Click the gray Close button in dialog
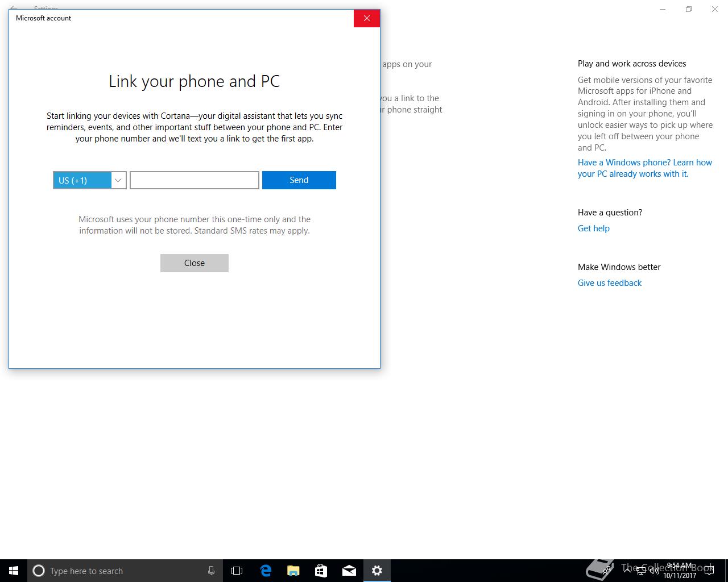The height and width of the screenshot is (582, 728). [x=195, y=263]
